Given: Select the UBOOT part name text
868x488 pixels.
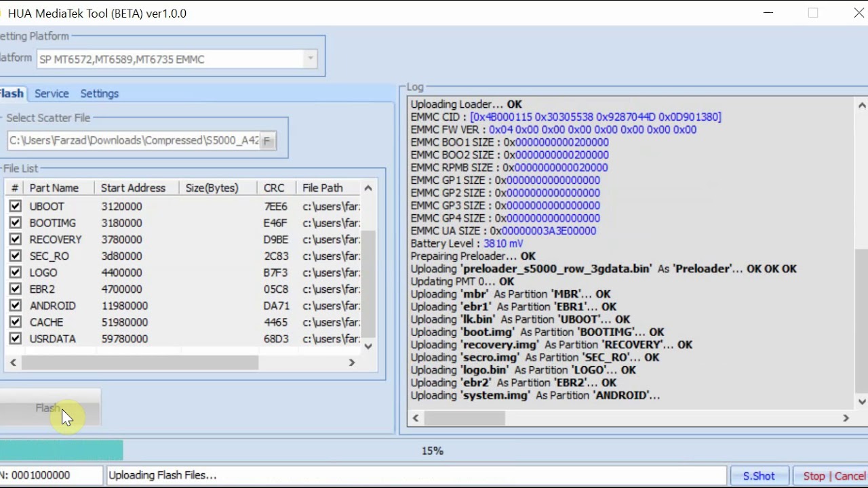Looking at the screenshot, I should click(x=47, y=206).
